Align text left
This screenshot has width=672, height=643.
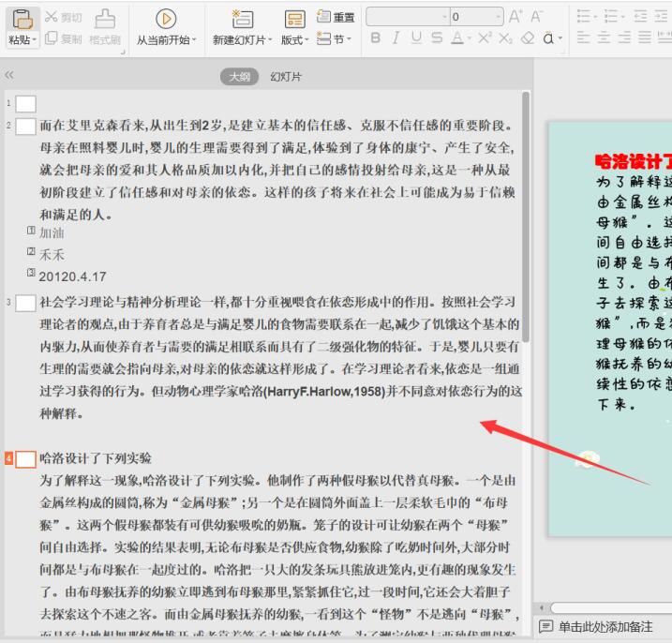point(583,37)
